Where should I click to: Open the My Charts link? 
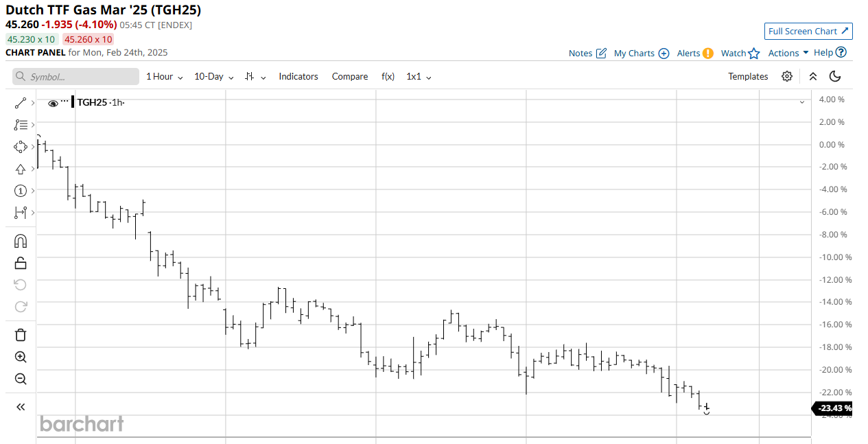(x=642, y=53)
